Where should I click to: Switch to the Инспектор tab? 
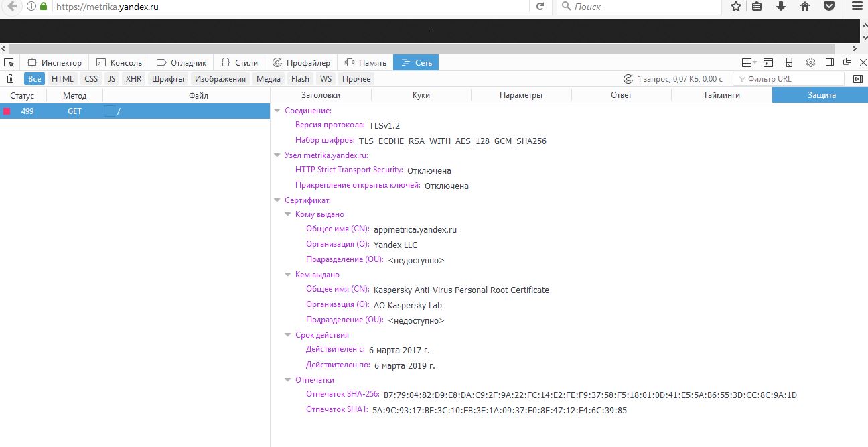click(x=54, y=62)
